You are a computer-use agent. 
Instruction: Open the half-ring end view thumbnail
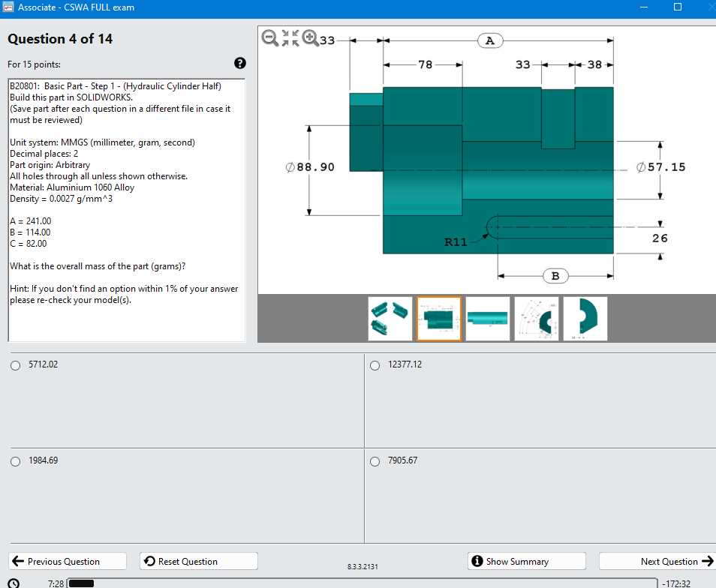[585, 319]
